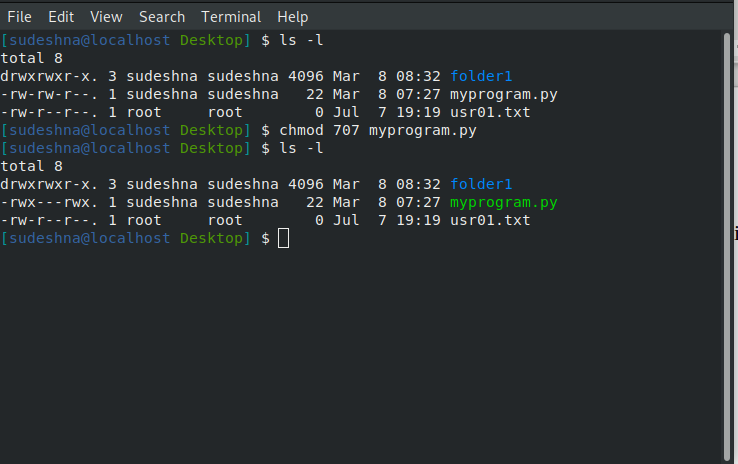738x464 pixels.
Task: Click folder1 in the second ls listing
Action: [481, 184]
